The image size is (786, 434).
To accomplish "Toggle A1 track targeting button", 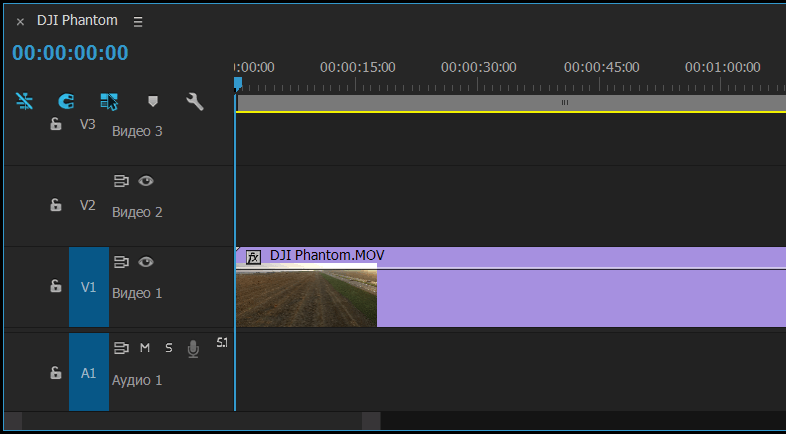I will (89, 372).
